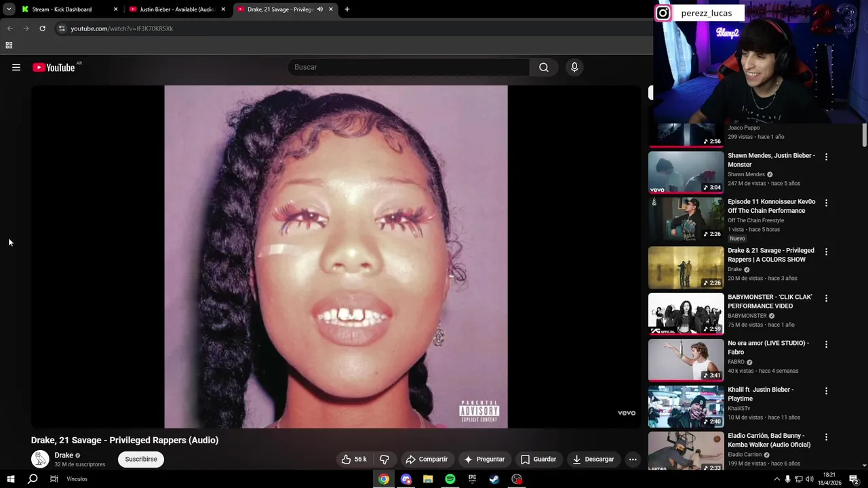This screenshot has width=868, height=488.
Task: Go to the YouTube home logo
Action: click(x=54, y=67)
